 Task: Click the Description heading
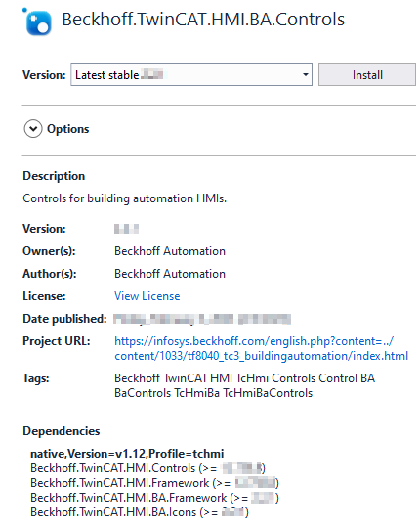[54, 176]
